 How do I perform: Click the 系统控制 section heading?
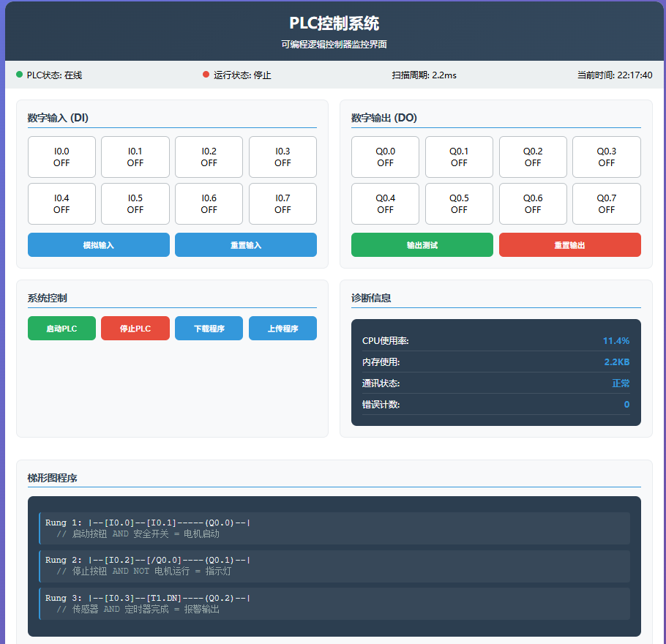pos(47,298)
